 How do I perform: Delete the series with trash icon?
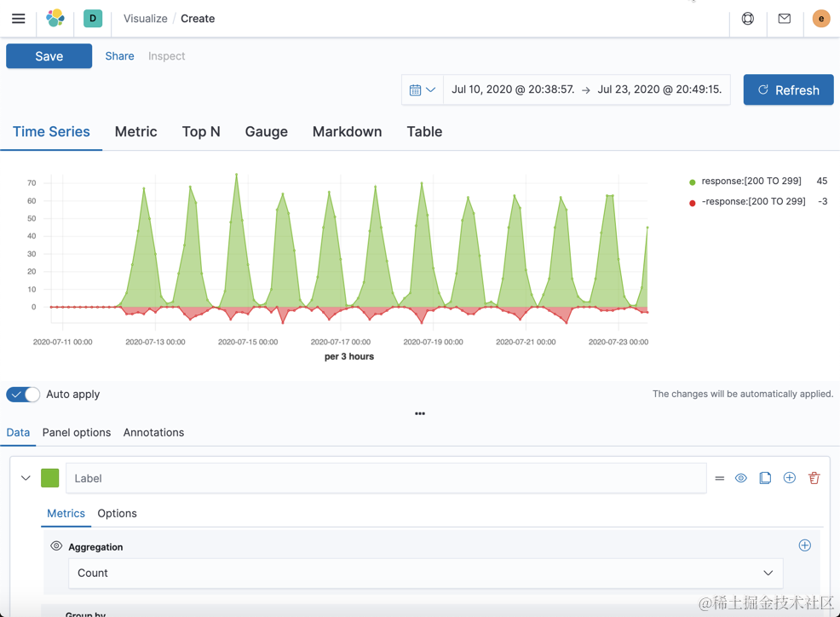(x=814, y=478)
